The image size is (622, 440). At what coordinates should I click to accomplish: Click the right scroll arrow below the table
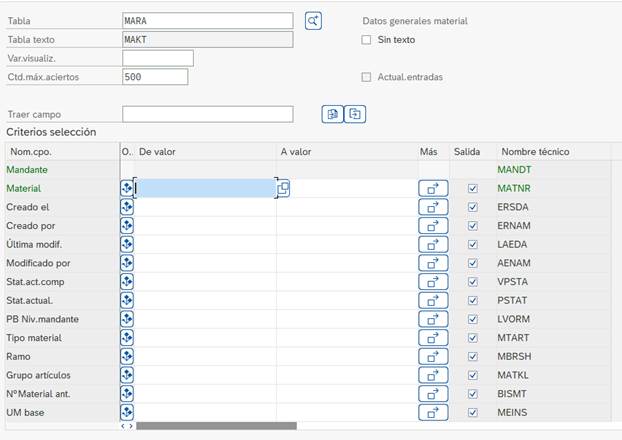131,426
